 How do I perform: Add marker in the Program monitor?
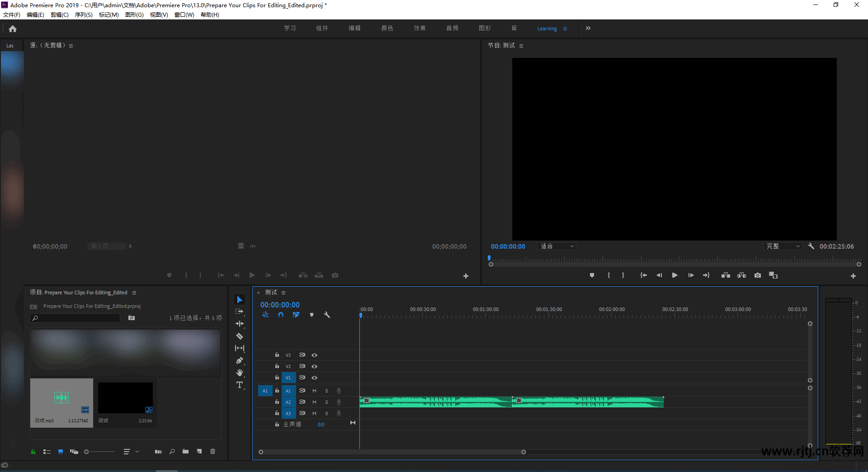(592, 275)
